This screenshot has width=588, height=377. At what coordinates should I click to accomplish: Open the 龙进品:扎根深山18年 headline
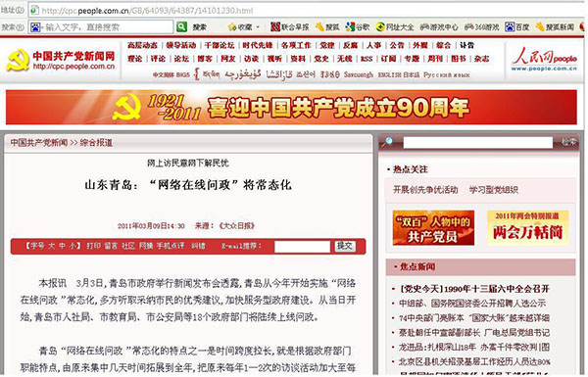pos(474,347)
